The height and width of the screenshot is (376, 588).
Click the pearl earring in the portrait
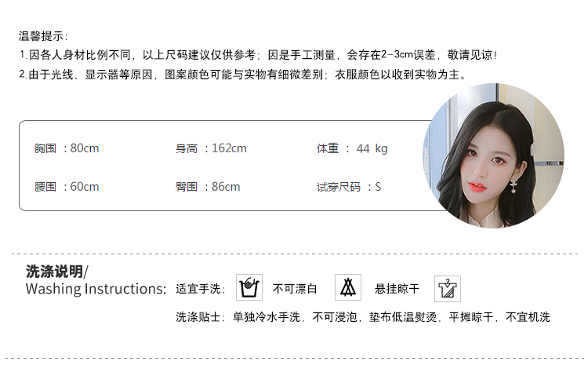(514, 187)
